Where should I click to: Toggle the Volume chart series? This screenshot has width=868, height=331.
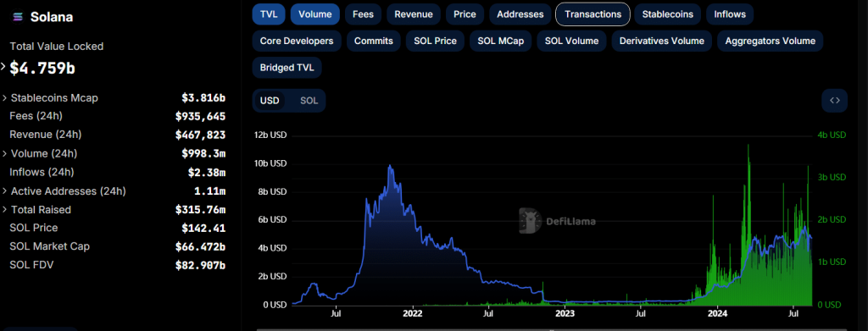pos(315,14)
